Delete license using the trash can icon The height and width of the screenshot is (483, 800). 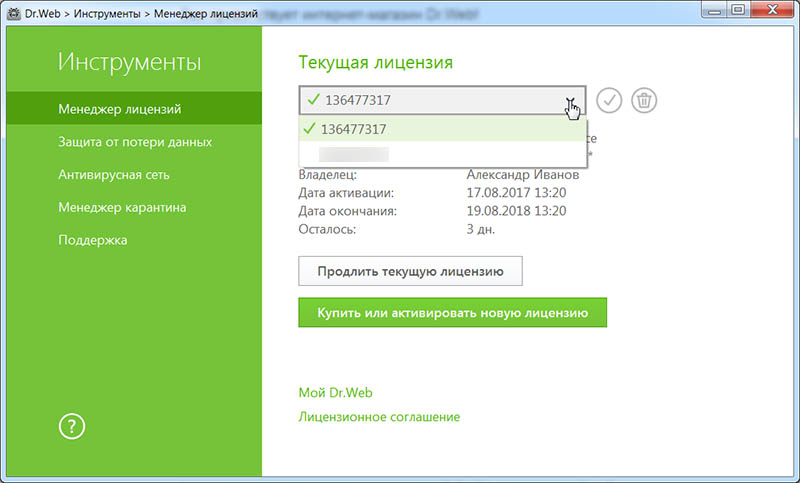tap(644, 100)
